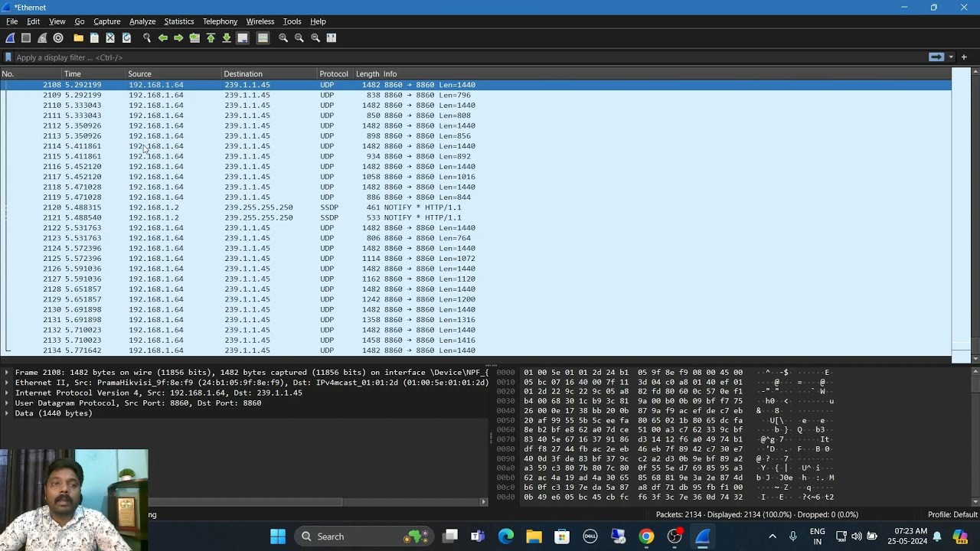Open the File menu
Image resolution: width=980 pixels, height=551 pixels.
(11, 21)
